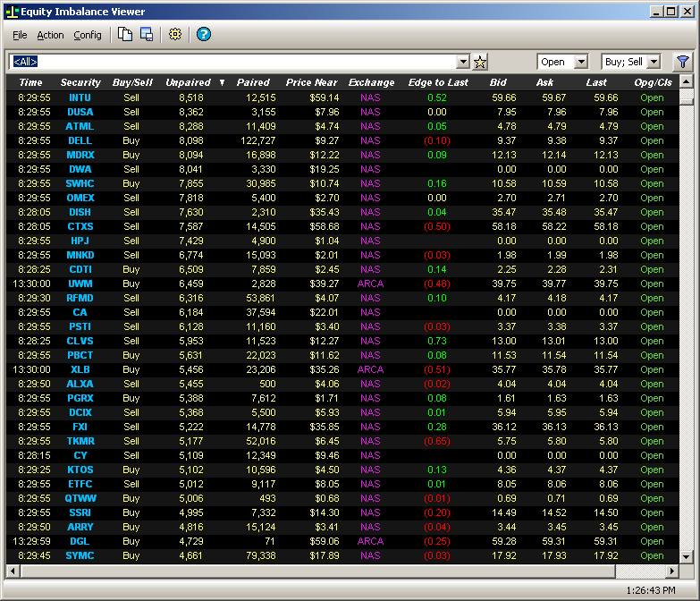Screen dimensions: 700x601
Task: Click the vertical scrollbar down arrow
Action: [687, 557]
